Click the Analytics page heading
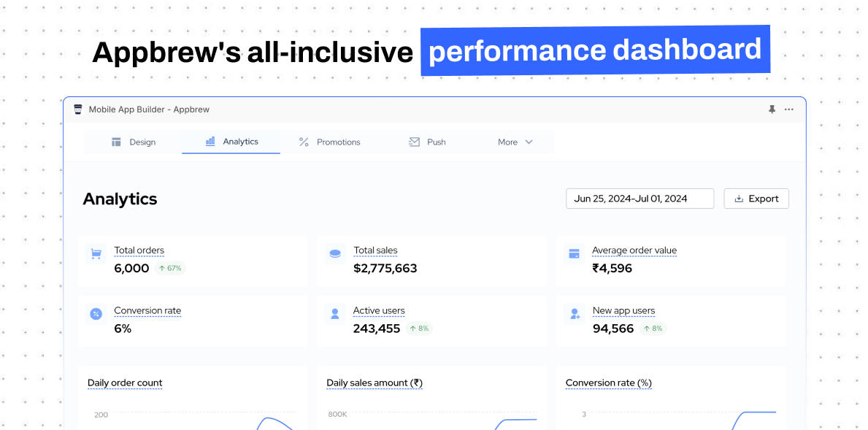Screen dimensions: 868x430 (x=120, y=199)
